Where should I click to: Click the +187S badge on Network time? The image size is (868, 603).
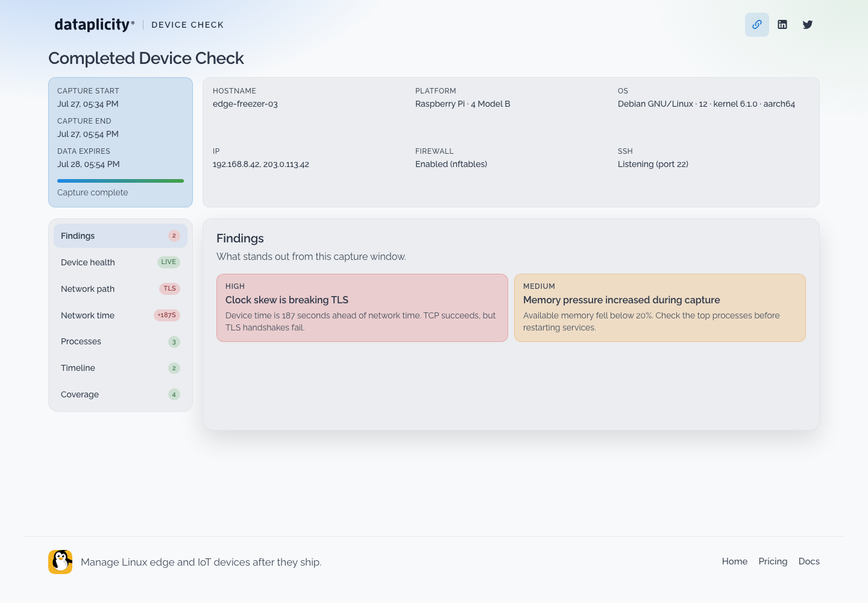point(167,315)
